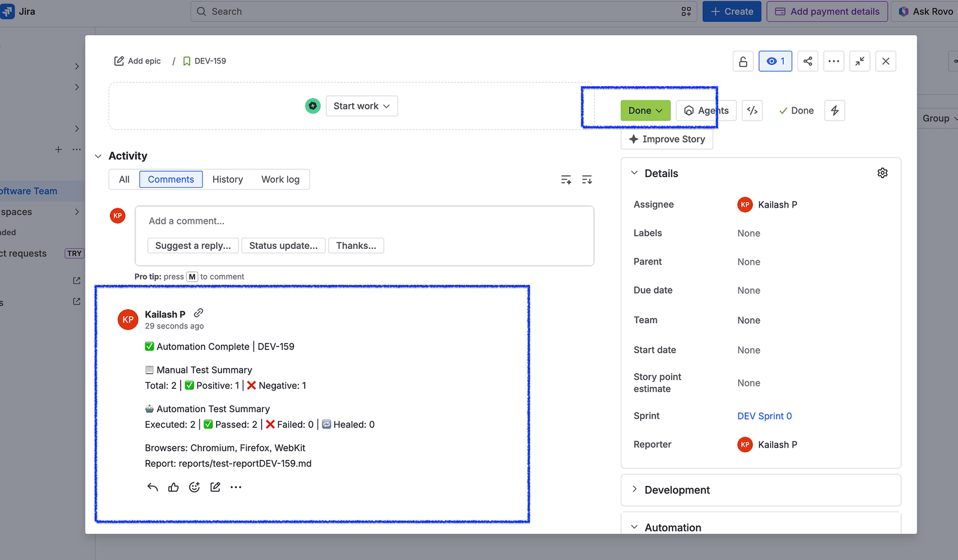Click the story bookmark icon beside DEV-159
The height and width of the screenshot is (560, 958).
point(187,61)
